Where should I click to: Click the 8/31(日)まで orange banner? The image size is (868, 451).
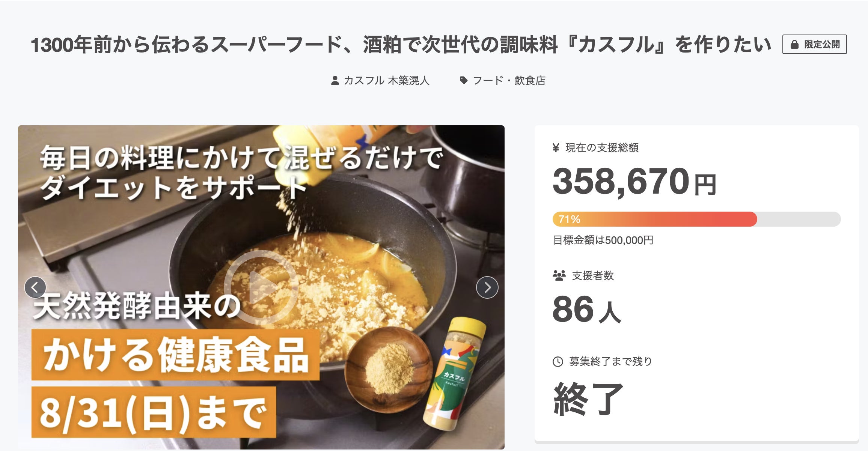point(154,413)
